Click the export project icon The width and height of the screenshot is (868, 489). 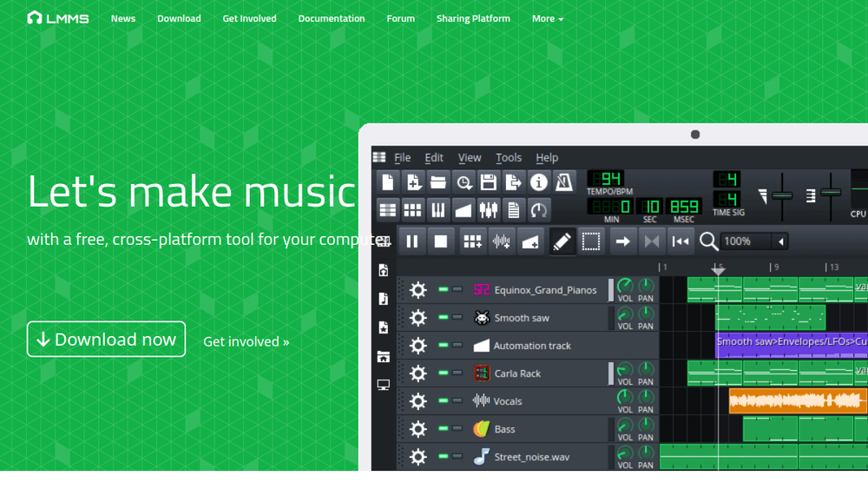[514, 182]
